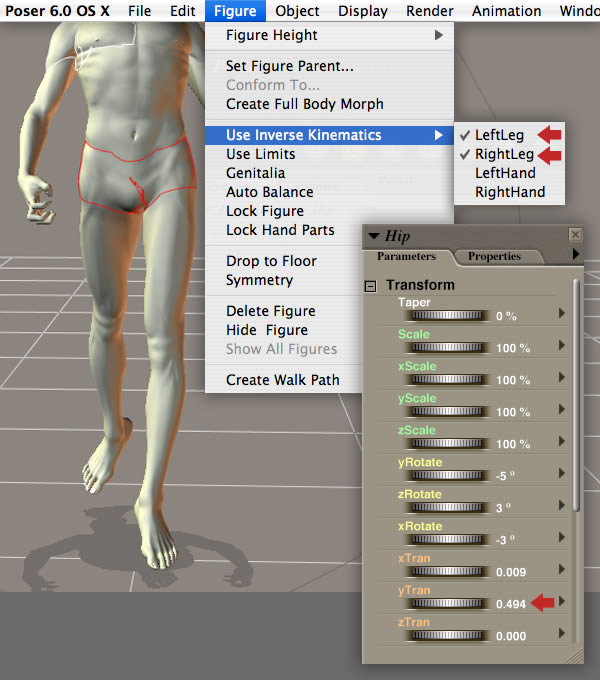Click the yScale parameter dial
The image size is (600, 680).
pyautogui.click(x=447, y=411)
